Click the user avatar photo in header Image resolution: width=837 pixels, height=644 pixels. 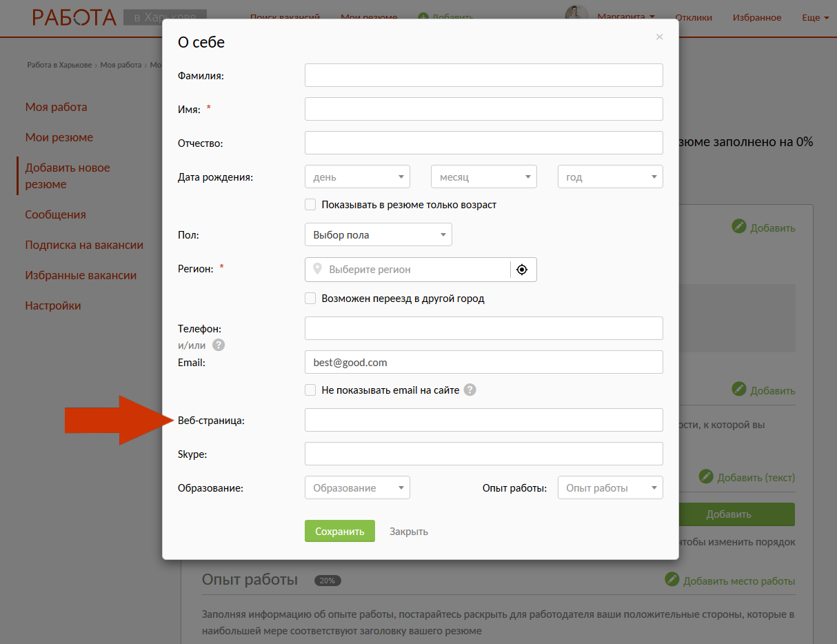pos(576,15)
